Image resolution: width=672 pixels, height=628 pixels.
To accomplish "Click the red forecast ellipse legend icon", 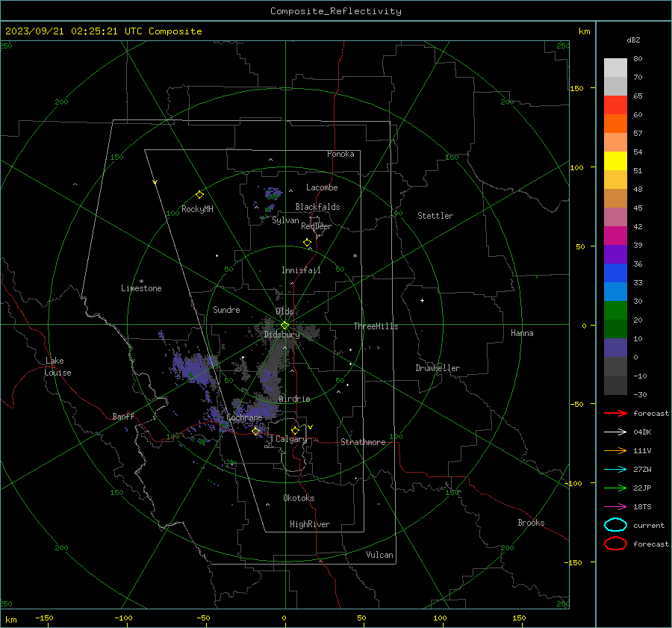I will click(615, 544).
